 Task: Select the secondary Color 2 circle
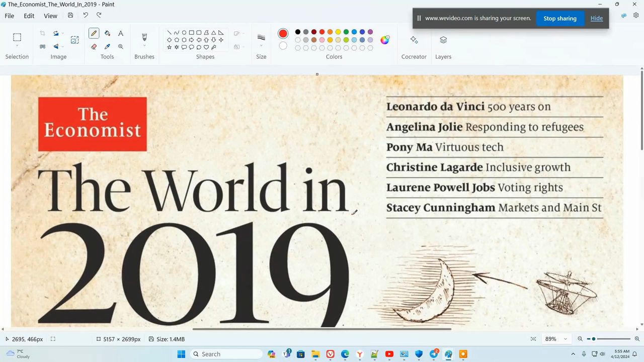pos(283,46)
